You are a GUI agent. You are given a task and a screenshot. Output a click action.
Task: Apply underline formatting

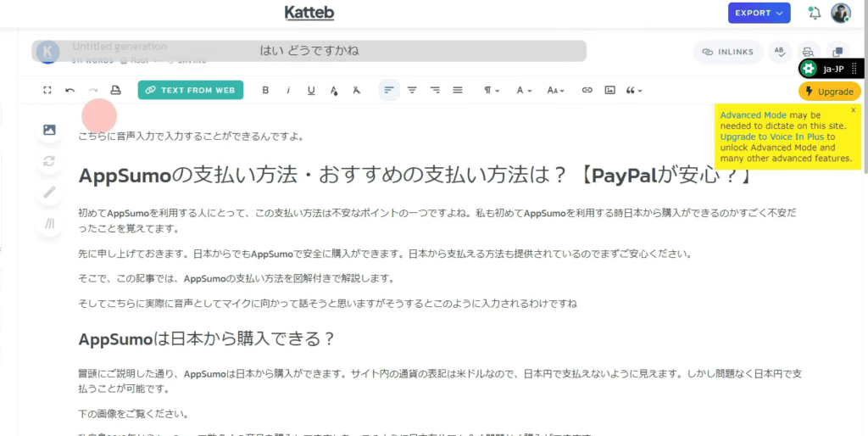(x=311, y=90)
